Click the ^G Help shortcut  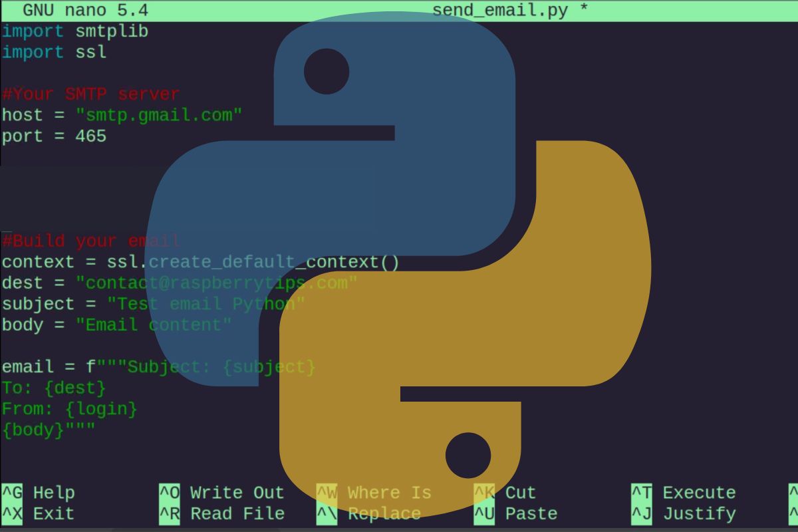click(38, 493)
